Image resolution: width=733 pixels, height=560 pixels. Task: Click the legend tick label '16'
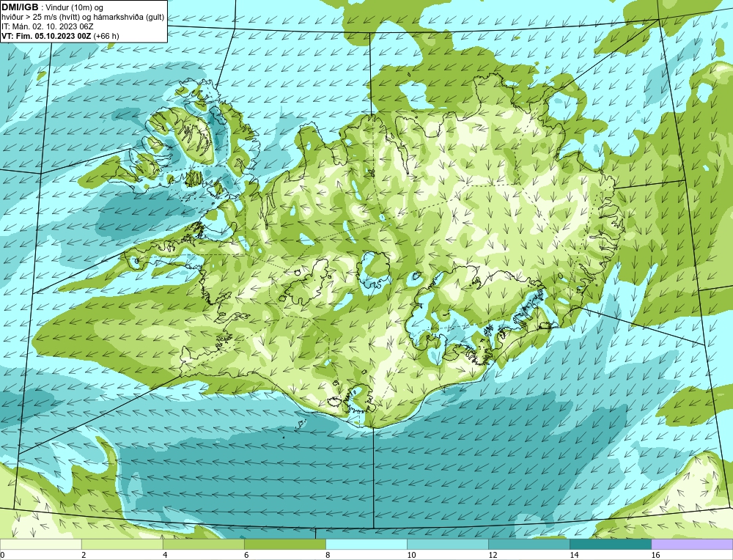pos(655,555)
